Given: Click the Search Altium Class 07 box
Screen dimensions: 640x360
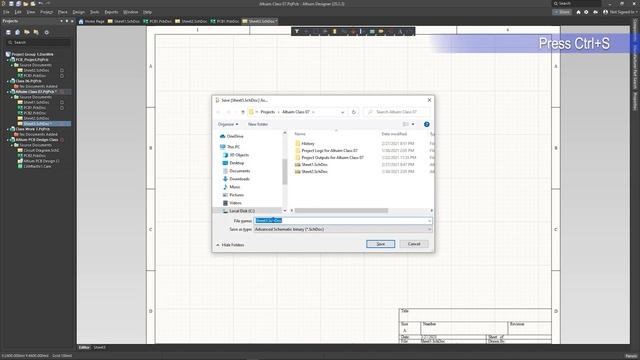Looking at the screenshot, I should 397,112.
